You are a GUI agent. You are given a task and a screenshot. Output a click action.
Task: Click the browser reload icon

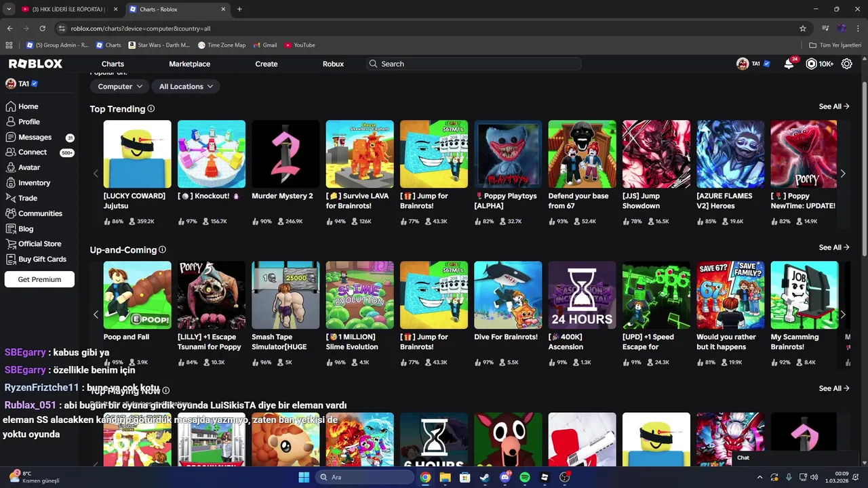tap(42, 28)
